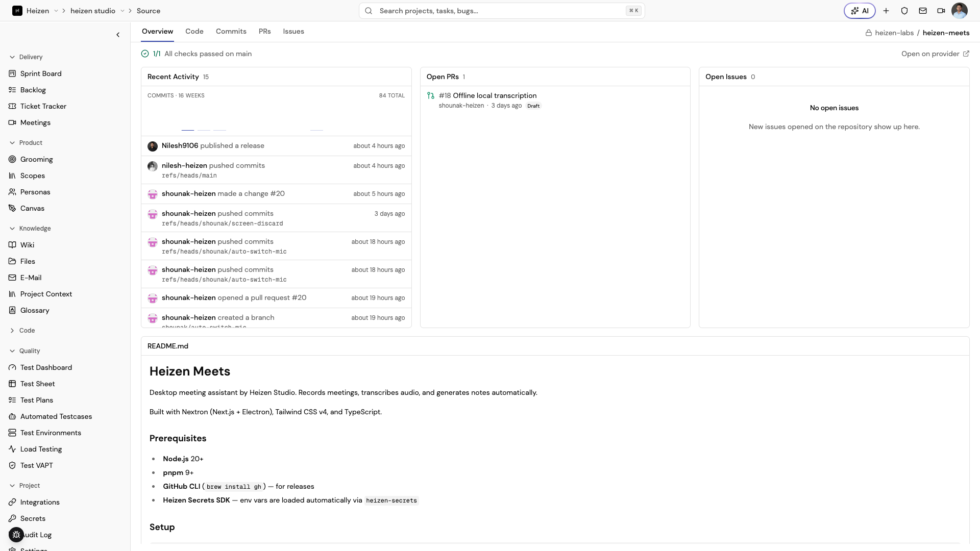980x551 pixels.
Task: Switch to the PRs tab
Action: [x=265, y=32]
